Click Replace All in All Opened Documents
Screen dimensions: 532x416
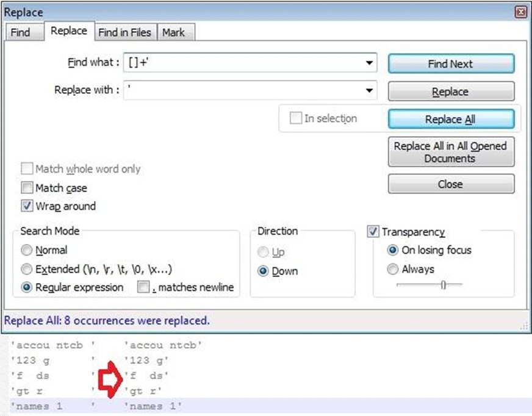tap(451, 152)
